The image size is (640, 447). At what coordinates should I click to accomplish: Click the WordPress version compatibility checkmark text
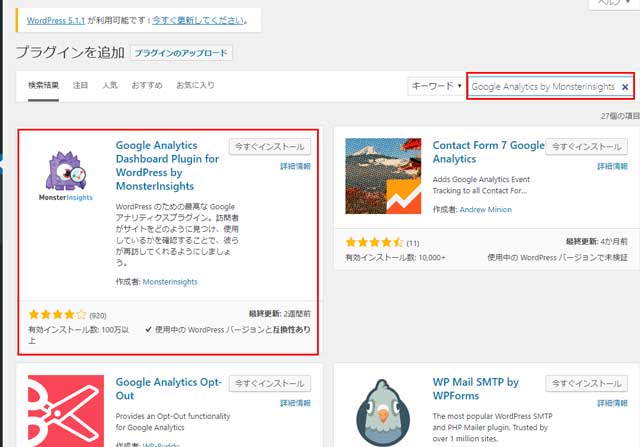click(x=228, y=329)
